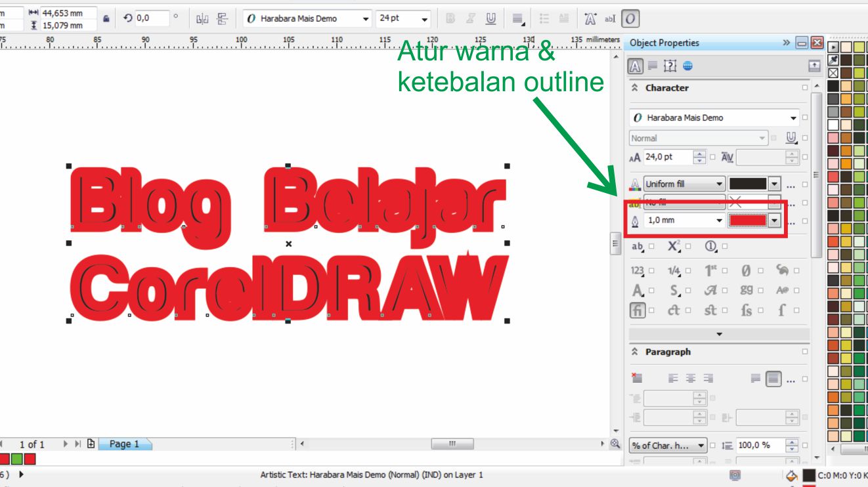Viewport: 868px width, 487px height.
Task: Click the number styles circled 1 icon
Action: tap(711, 246)
